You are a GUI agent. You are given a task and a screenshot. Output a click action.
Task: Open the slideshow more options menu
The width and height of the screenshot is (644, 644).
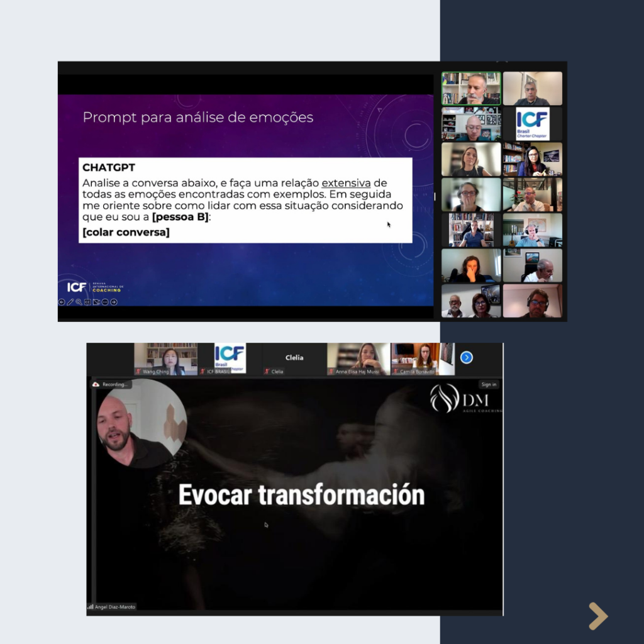pos(105,302)
